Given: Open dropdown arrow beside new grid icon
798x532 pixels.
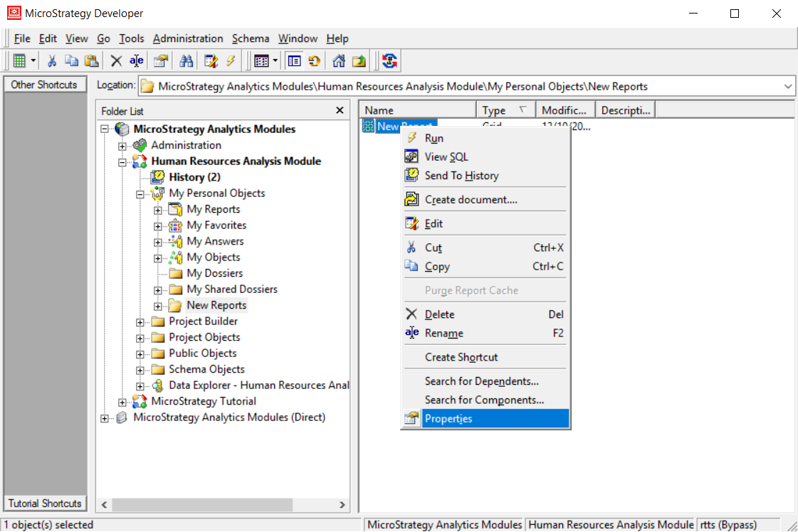Looking at the screenshot, I should (33, 61).
